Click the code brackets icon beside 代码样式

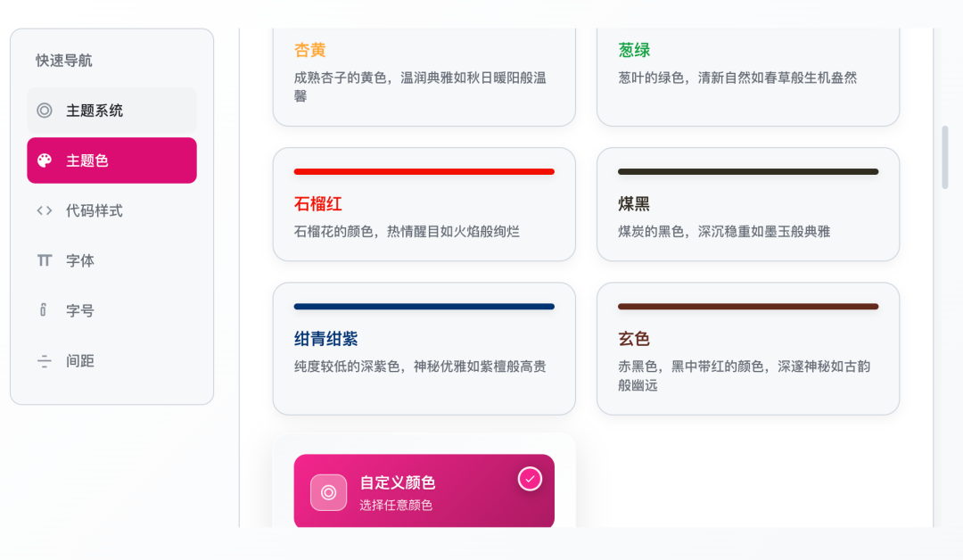coord(44,210)
